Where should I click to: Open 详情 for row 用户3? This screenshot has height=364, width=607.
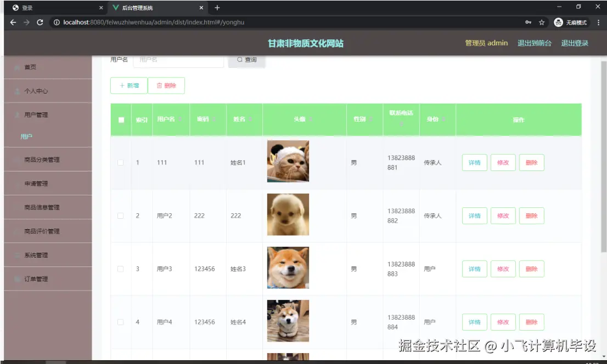pyautogui.click(x=475, y=269)
